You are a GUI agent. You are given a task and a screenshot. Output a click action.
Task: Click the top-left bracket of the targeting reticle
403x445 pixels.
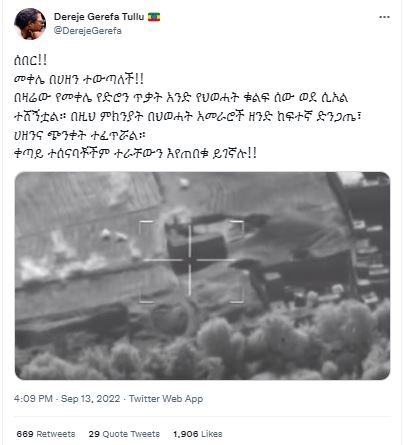coord(145,227)
